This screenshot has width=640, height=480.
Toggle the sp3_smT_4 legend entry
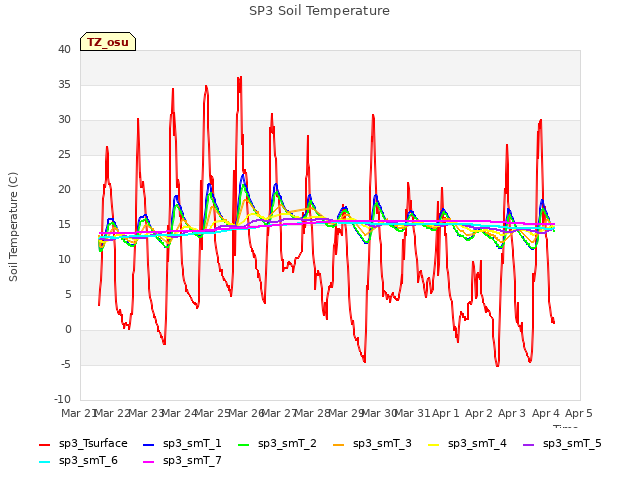click(x=467, y=444)
